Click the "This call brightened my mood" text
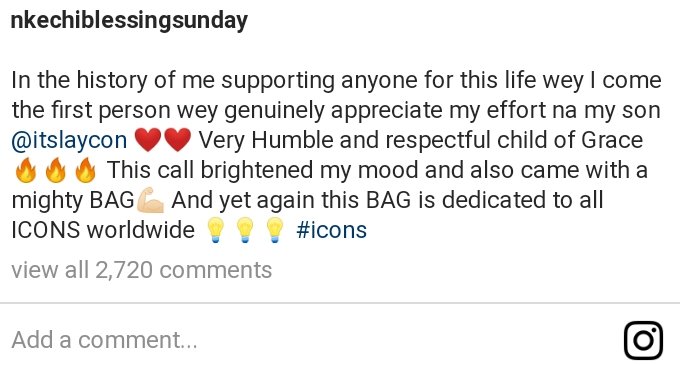The width and height of the screenshot is (680, 365). (262, 170)
